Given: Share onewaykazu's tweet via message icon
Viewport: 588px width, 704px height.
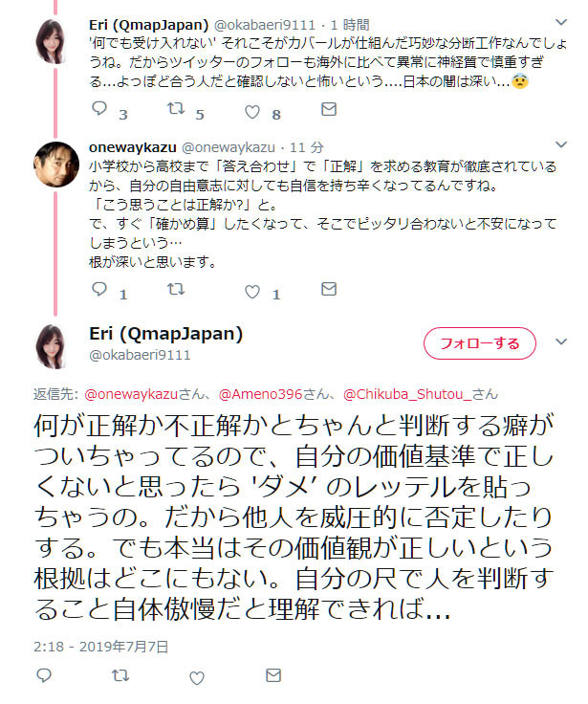Looking at the screenshot, I should (329, 289).
